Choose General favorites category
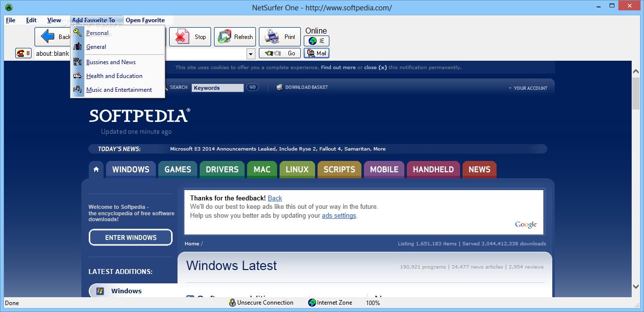This screenshot has width=644, height=312. [x=117, y=47]
